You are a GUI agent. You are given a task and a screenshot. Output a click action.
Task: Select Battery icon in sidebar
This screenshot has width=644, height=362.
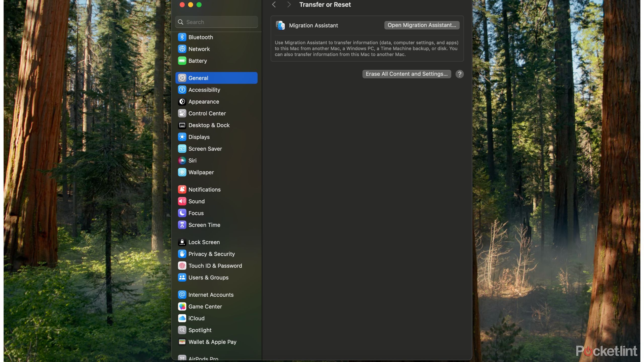[x=182, y=61]
